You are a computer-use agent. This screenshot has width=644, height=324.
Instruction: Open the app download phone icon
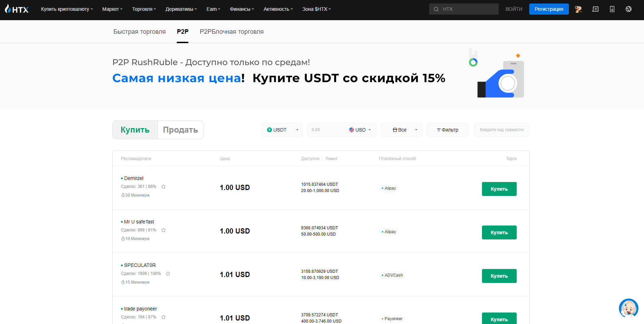[612, 9]
